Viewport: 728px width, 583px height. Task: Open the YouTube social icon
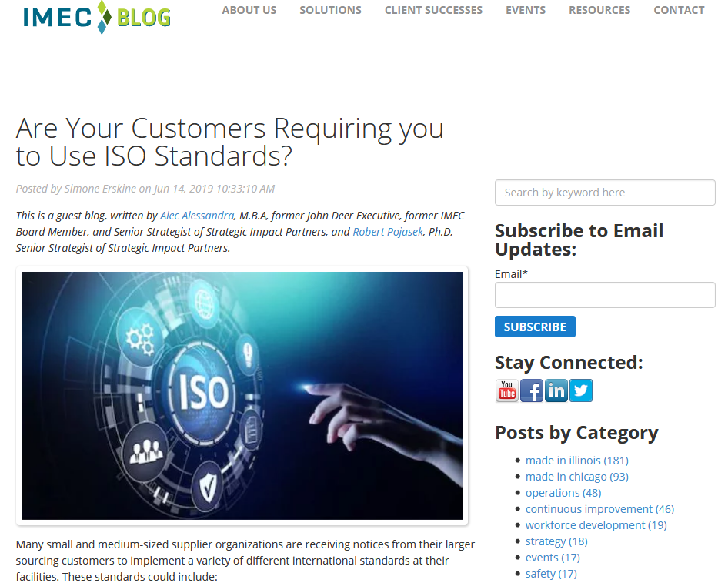pos(507,390)
